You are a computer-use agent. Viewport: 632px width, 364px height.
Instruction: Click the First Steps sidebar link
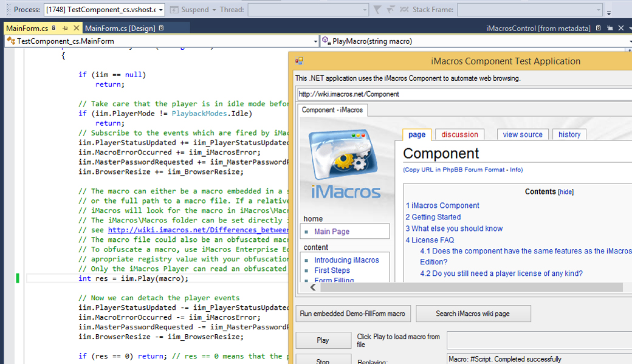click(x=332, y=270)
